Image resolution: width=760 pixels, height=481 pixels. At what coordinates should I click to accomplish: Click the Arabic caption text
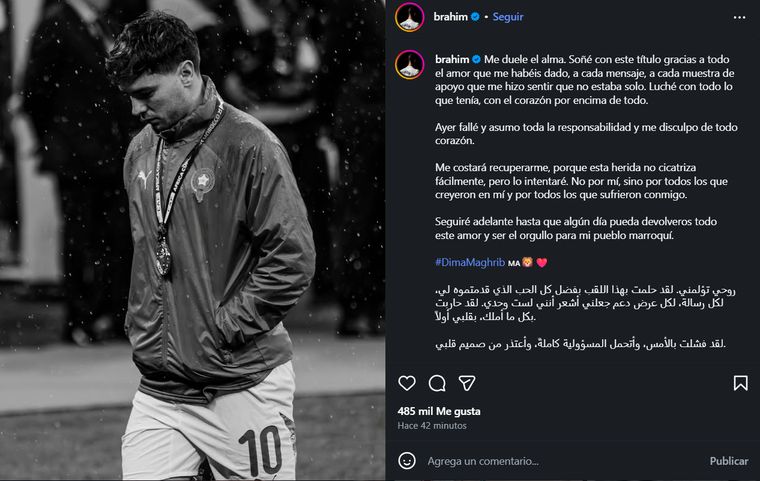coord(586,317)
